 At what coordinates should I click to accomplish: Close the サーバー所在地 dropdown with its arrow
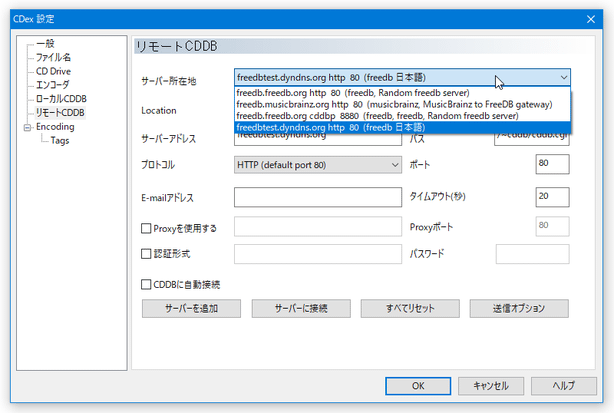[563, 78]
